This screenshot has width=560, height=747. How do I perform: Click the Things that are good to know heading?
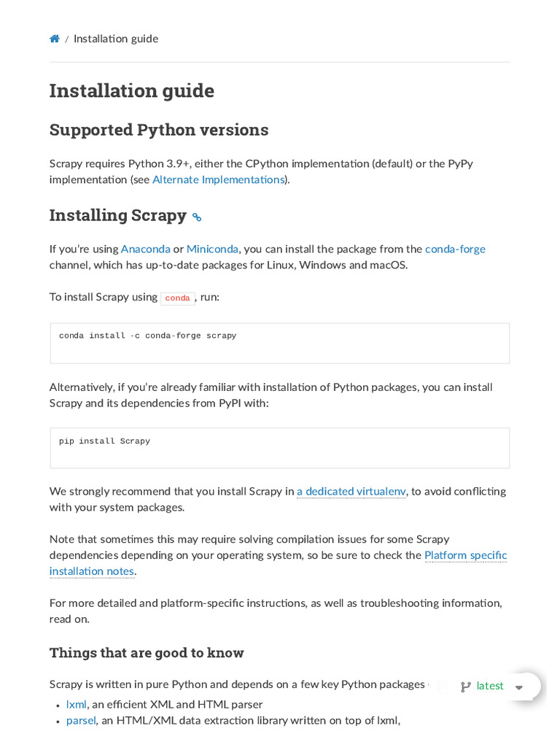coord(147,653)
